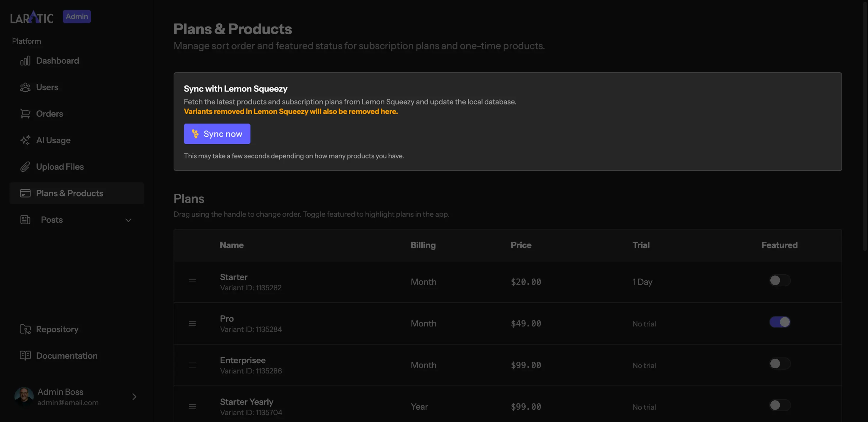Enable Featured toggle for Starter Yearly
The image size is (868, 422).
click(x=779, y=405)
